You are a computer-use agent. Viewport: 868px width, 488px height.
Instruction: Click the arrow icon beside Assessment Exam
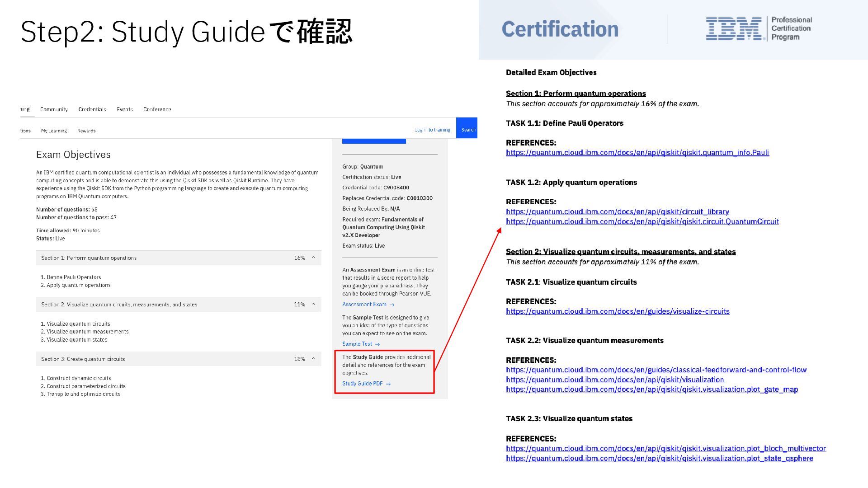392,305
